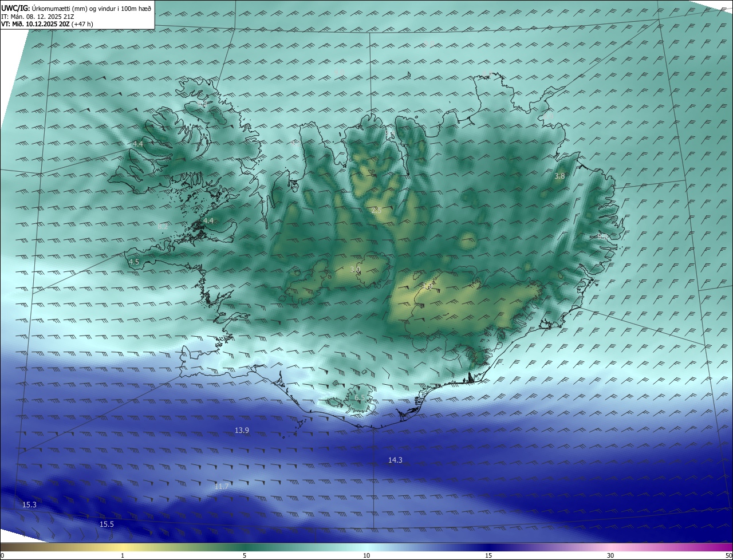Select the 6.5 value label

tap(360, 397)
